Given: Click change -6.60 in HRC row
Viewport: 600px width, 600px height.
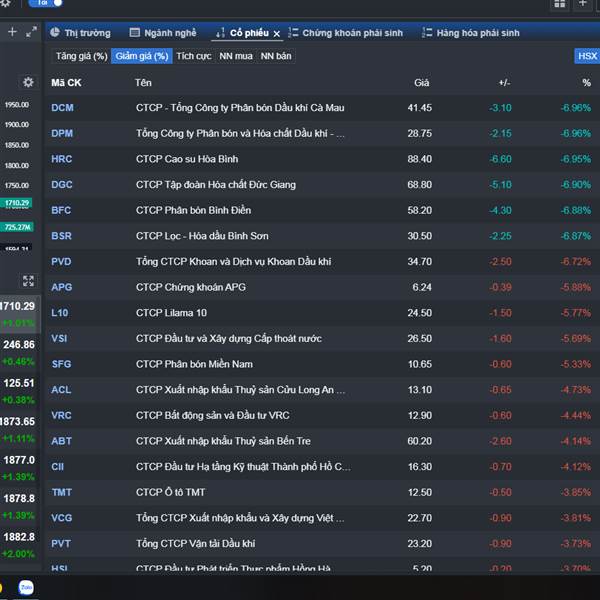Looking at the screenshot, I should 501,159.
